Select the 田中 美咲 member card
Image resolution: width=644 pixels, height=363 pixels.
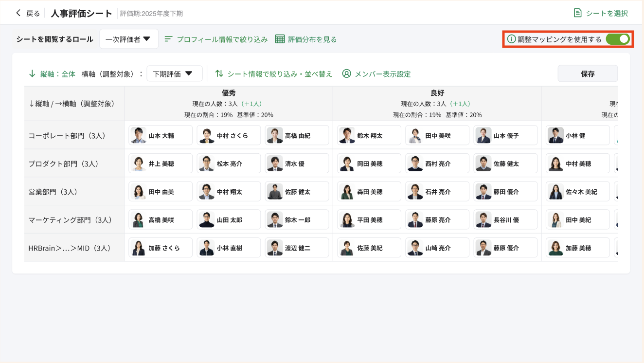pos(437,135)
